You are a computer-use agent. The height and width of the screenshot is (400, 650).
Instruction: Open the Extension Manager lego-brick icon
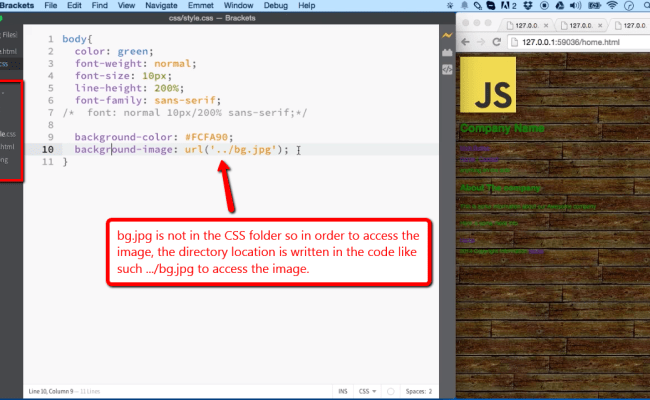click(447, 53)
